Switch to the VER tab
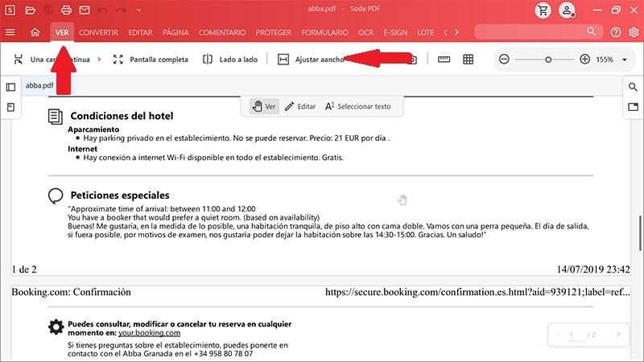The image size is (644, 362). point(62,32)
